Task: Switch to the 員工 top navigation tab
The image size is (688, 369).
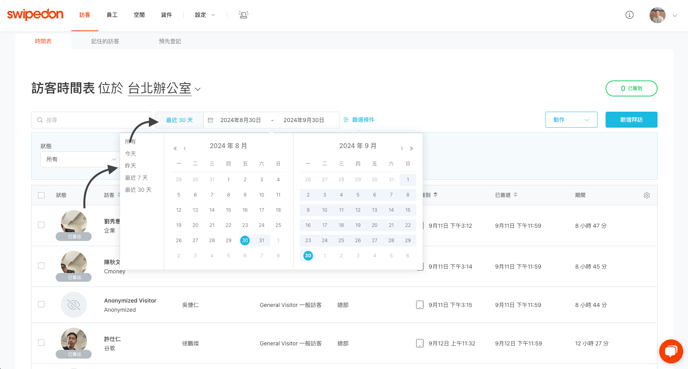Action: [112, 15]
